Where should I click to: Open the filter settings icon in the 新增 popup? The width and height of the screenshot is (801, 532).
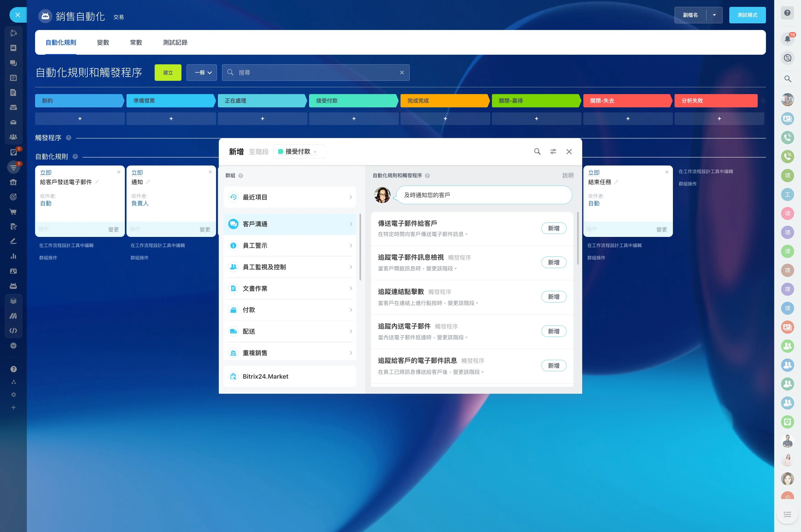[553, 151]
